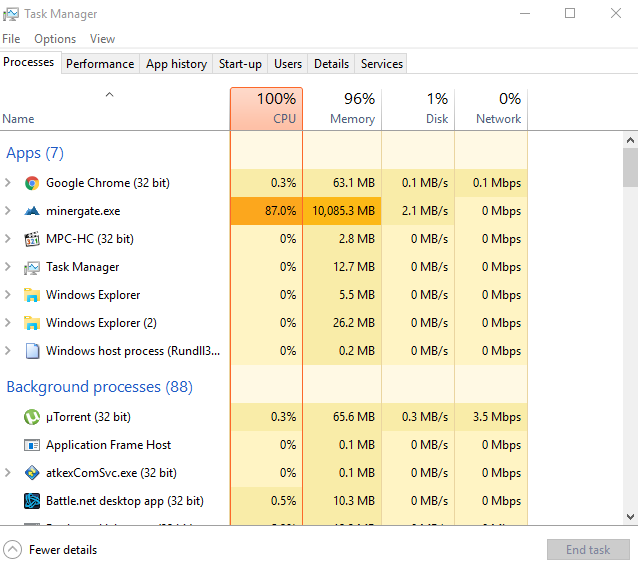Viewport: 638px width, 568px height.
Task: Click the atkexComSvc.exe diamond icon
Action: (x=32, y=473)
